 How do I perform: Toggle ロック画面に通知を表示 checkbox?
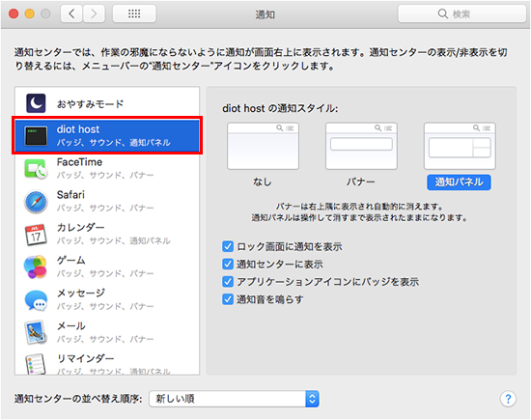click(228, 246)
